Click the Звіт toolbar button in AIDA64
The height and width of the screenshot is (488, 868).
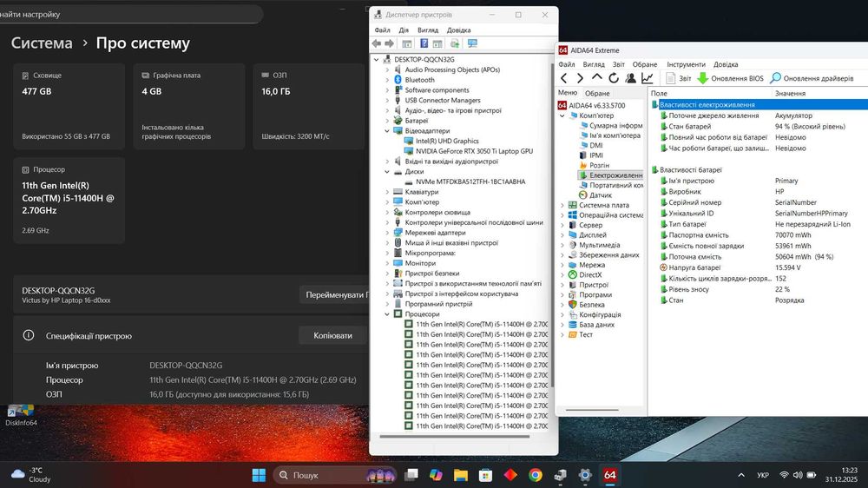click(679, 78)
